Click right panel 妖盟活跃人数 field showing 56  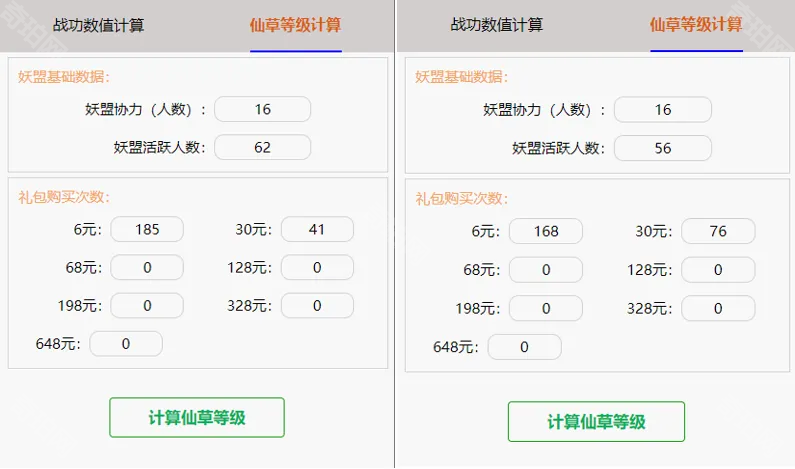coord(663,148)
